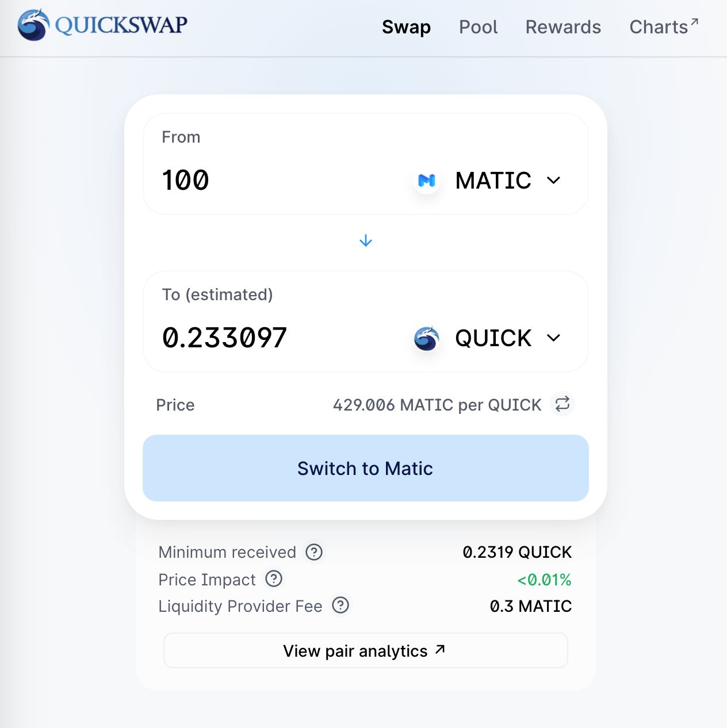This screenshot has width=727, height=728.
Task: Click the external arrow beside Charts
Action: point(694,22)
